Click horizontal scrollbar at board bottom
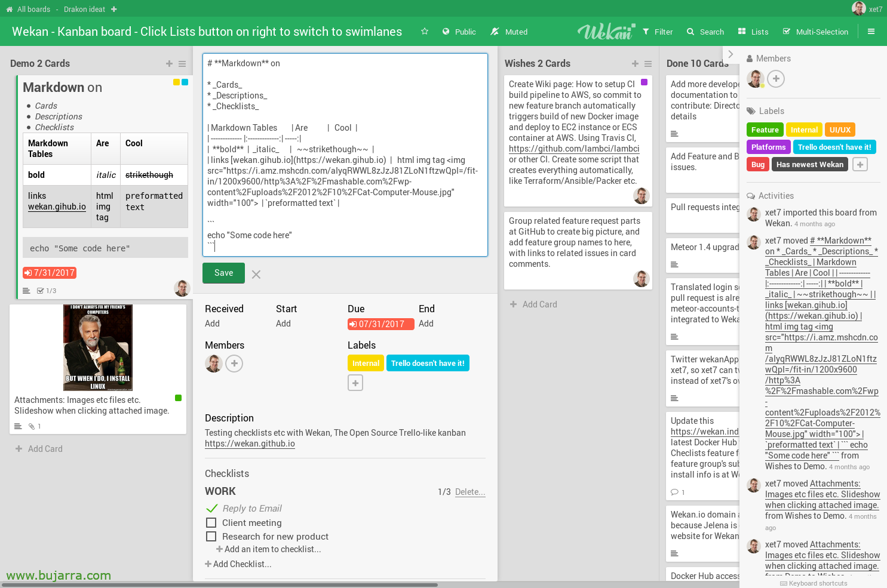The image size is (887, 588). [x=220, y=585]
